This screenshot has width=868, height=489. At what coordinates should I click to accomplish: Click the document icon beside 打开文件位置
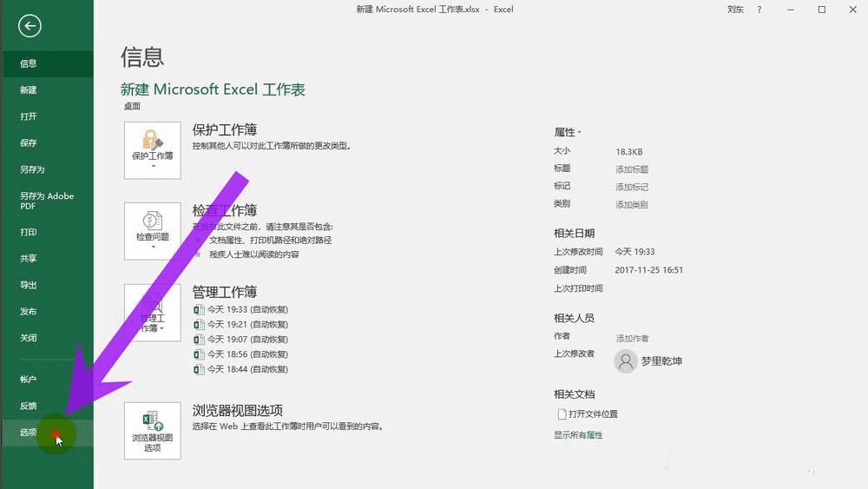click(562, 414)
